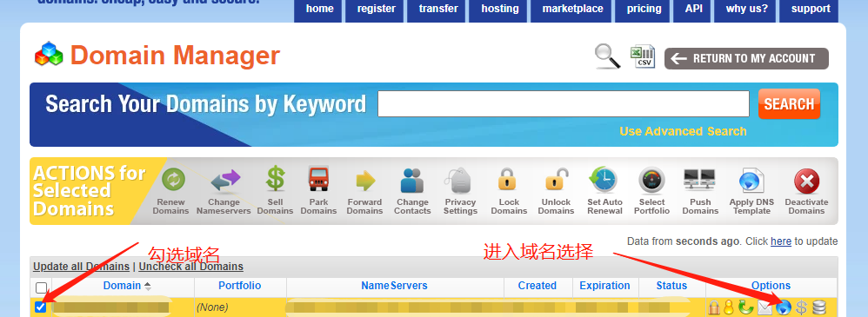The height and width of the screenshot is (317, 868).
Task: Click the (None) portfolio cell
Action: 212,307
